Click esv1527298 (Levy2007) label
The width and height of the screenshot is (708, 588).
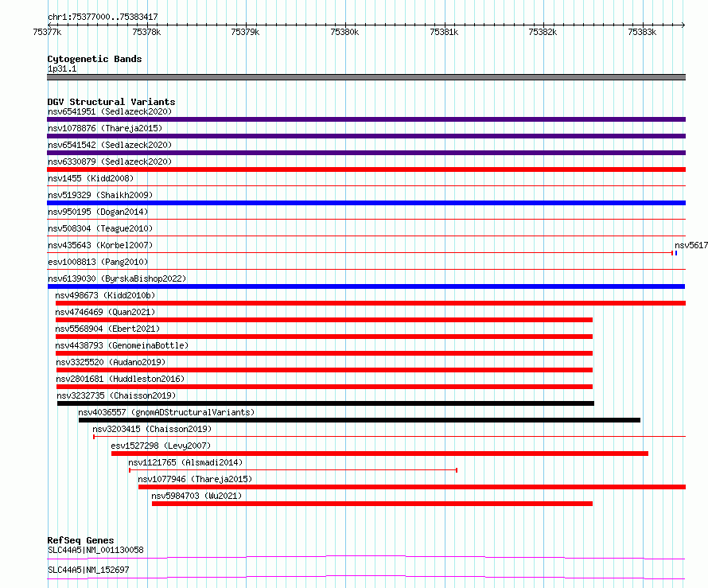point(161,446)
